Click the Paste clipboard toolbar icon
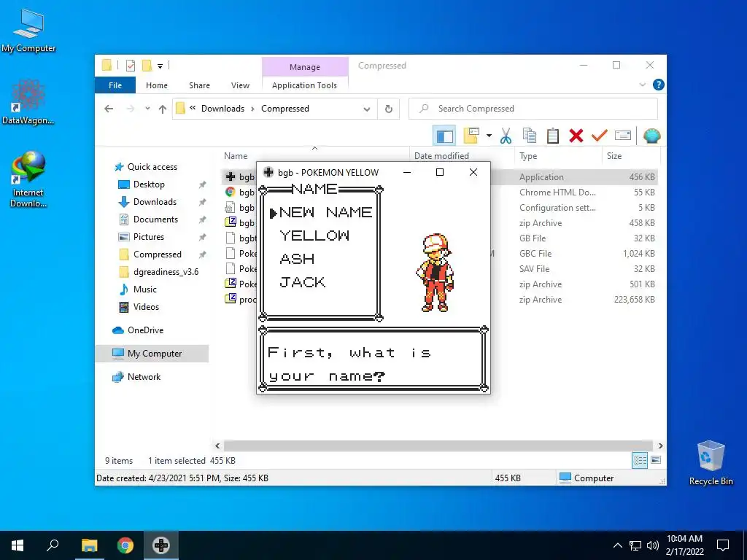The height and width of the screenshot is (560, 747). (x=553, y=136)
